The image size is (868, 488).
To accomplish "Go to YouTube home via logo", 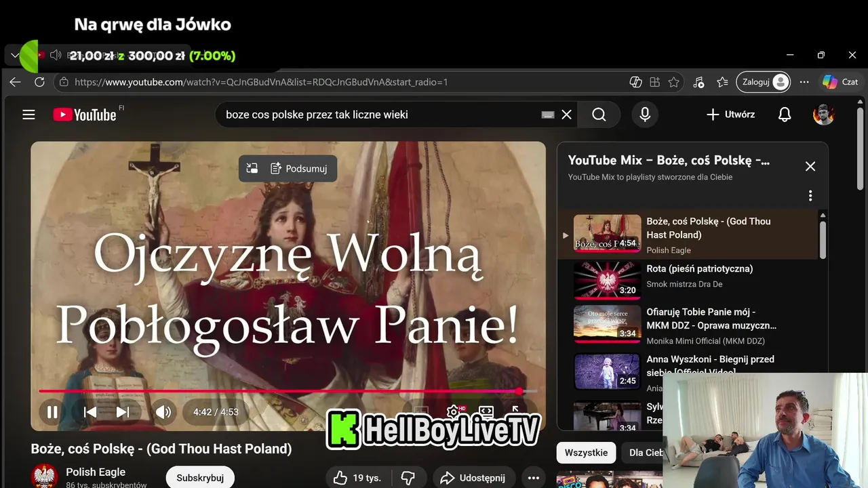I will [x=85, y=115].
